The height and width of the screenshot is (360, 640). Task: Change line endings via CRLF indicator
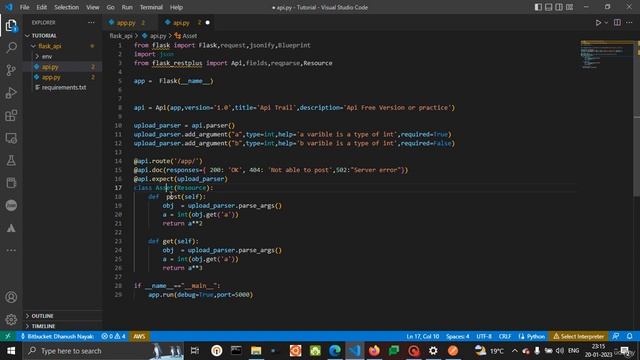(x=505, y=336)
